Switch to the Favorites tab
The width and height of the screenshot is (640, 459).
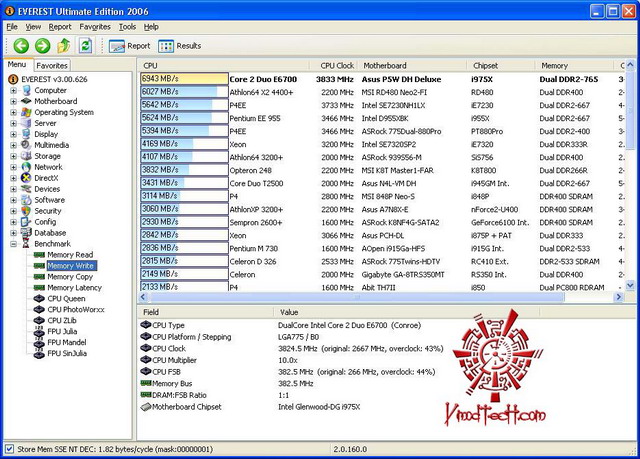52,65
